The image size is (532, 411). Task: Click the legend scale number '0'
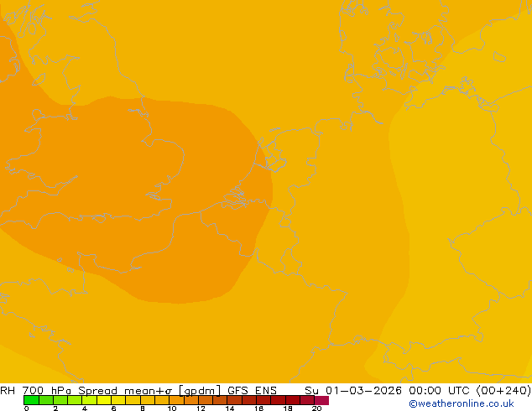[27, 408]
